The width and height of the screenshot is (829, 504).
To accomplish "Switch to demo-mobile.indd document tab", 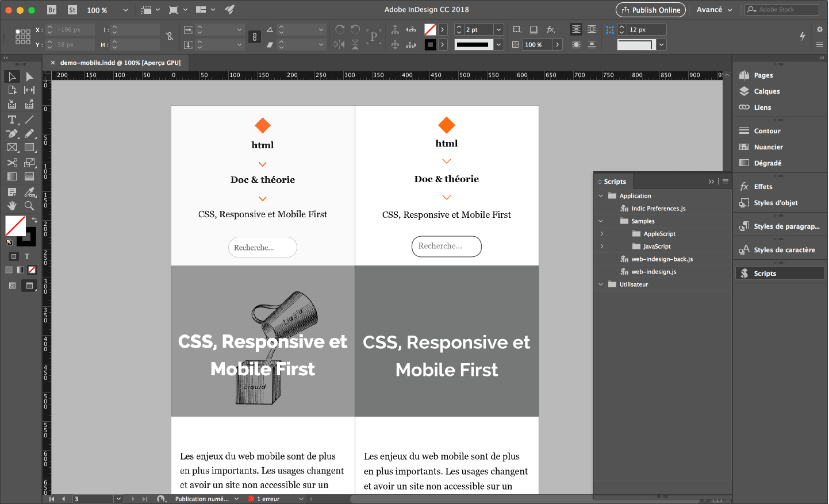I will pos(120,63).
